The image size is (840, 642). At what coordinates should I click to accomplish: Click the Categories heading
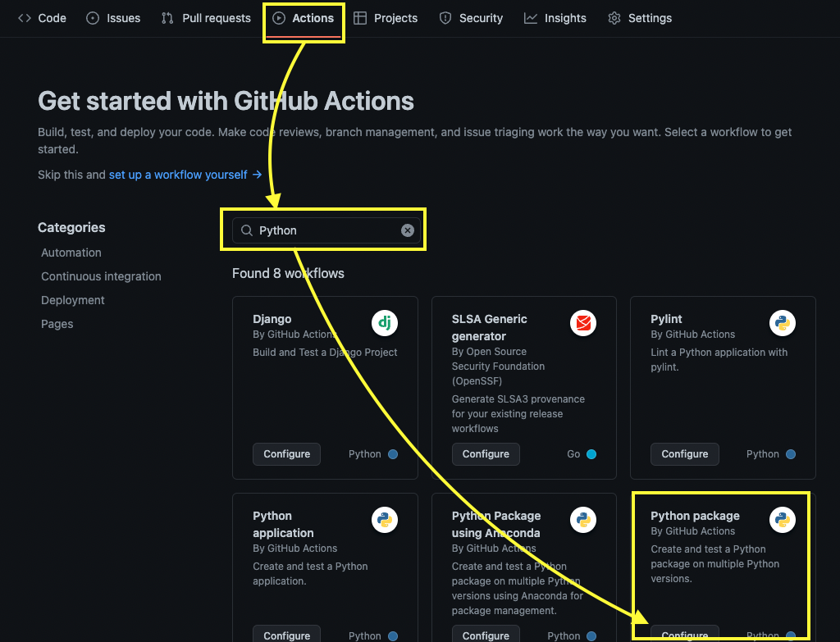(72, 228)
